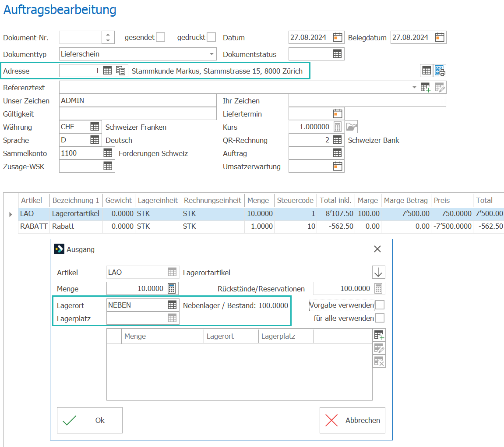This screenshot has width=504, height=447.
Task: Click the down arrow button beside Lagerortartikel
Action: 378,272
